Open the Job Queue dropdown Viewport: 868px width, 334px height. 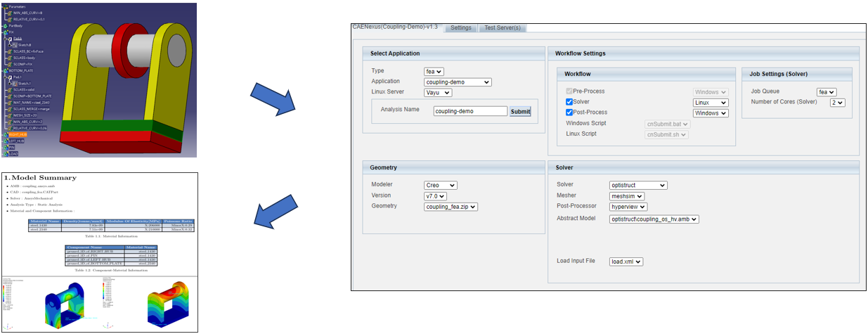coord(827,92)
